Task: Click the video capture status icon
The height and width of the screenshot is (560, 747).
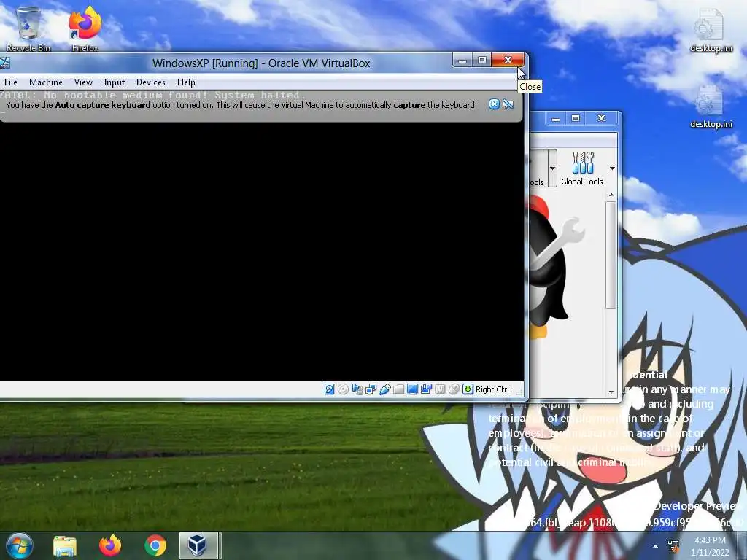Action: click(x=426, y=389)
